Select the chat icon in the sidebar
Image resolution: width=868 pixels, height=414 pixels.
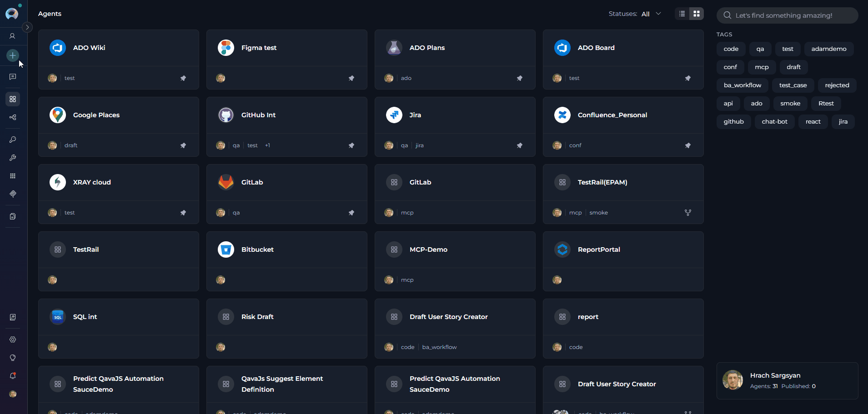pos(13,77)
